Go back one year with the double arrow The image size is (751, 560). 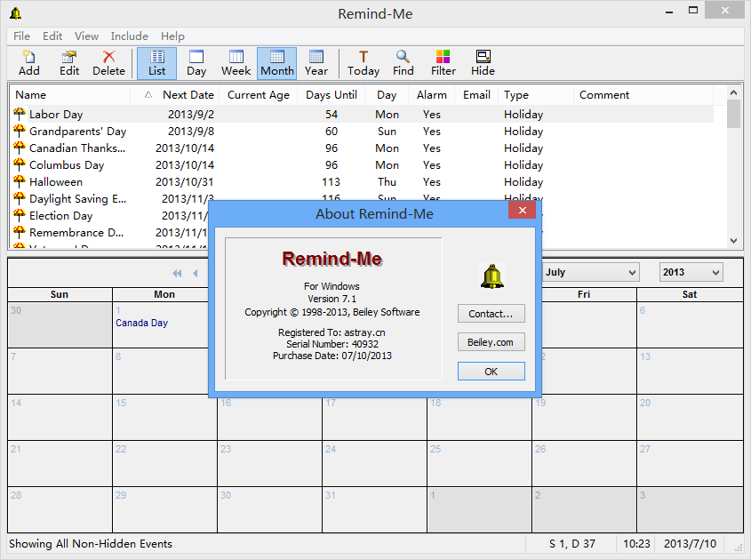coord(177,273)
